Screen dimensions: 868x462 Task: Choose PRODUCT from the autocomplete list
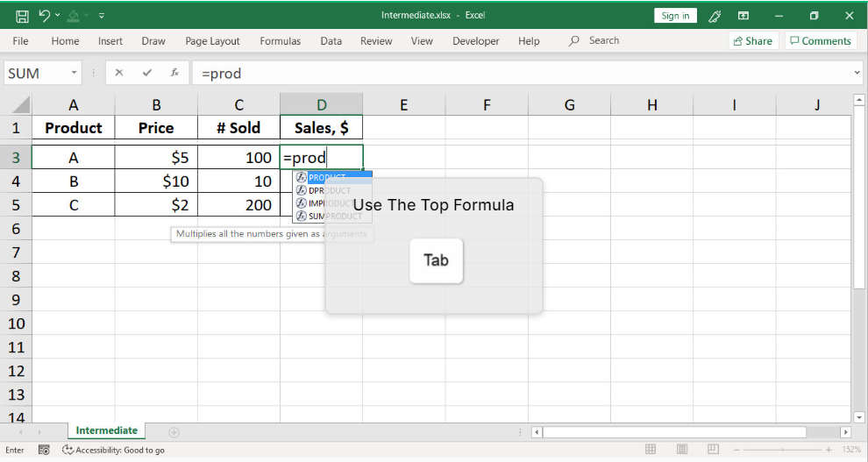click(x=332, y=178)
